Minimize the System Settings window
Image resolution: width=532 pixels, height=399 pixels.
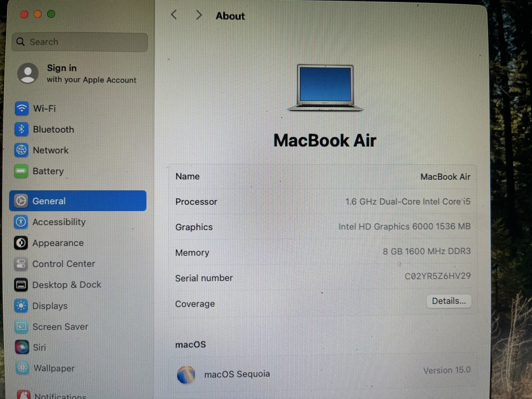coord(38,14)
